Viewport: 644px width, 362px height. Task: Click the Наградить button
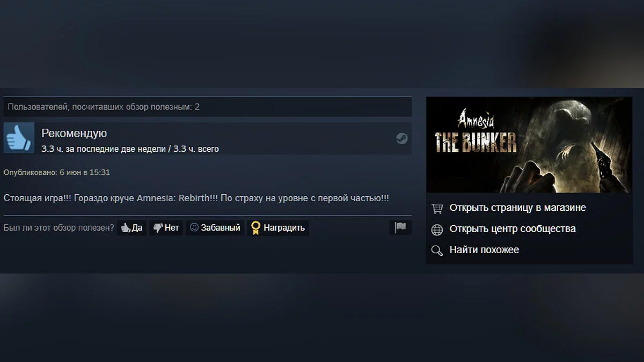point(278,228)
